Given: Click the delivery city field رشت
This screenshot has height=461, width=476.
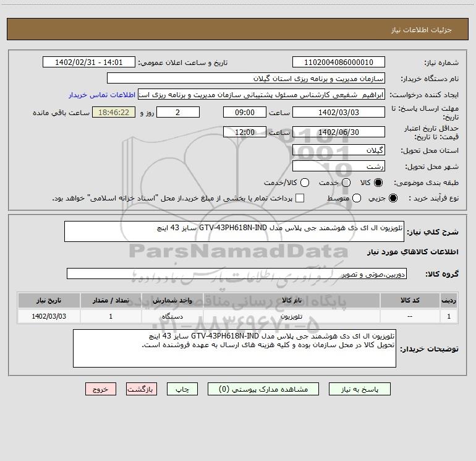Looking at the screenshot, I should coord(339,166).
